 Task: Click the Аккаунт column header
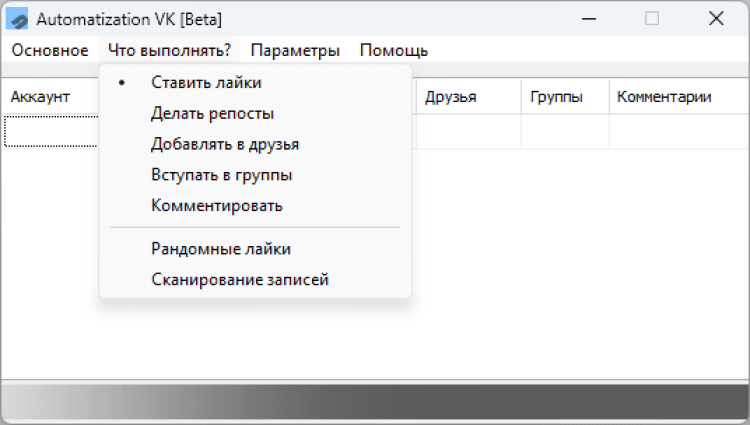coord(51,97)
